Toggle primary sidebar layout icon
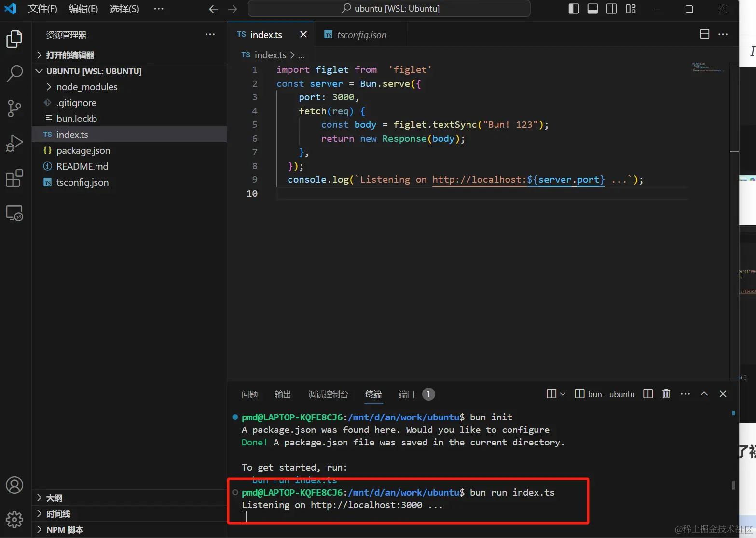Screen dimensions: 756x538 [574, 9]
